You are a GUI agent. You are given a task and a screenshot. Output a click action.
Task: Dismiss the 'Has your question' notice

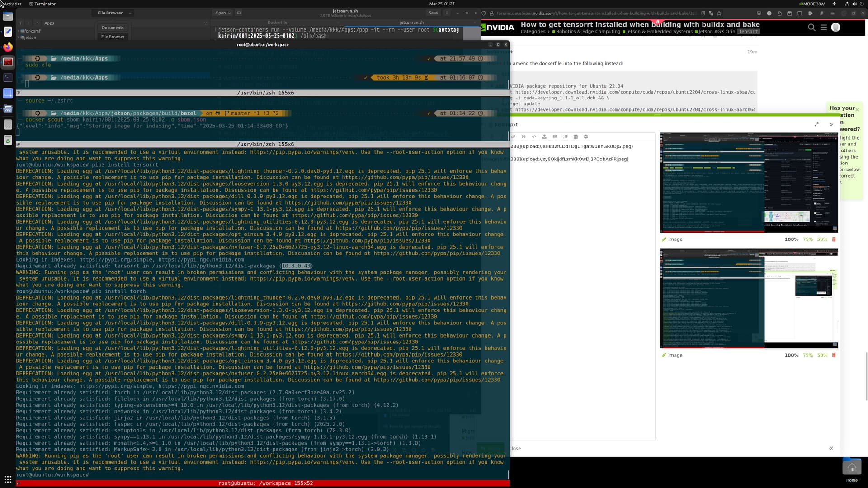[857, 110]
